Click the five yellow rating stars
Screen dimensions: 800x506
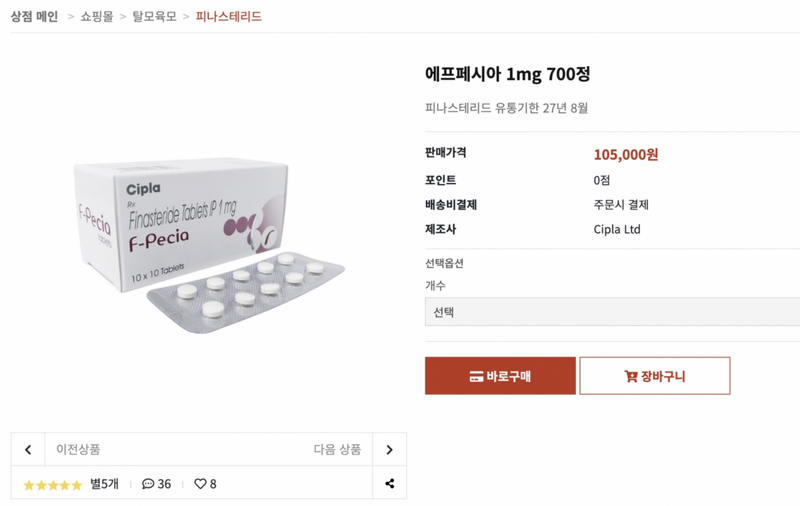(x=52, y=485)
